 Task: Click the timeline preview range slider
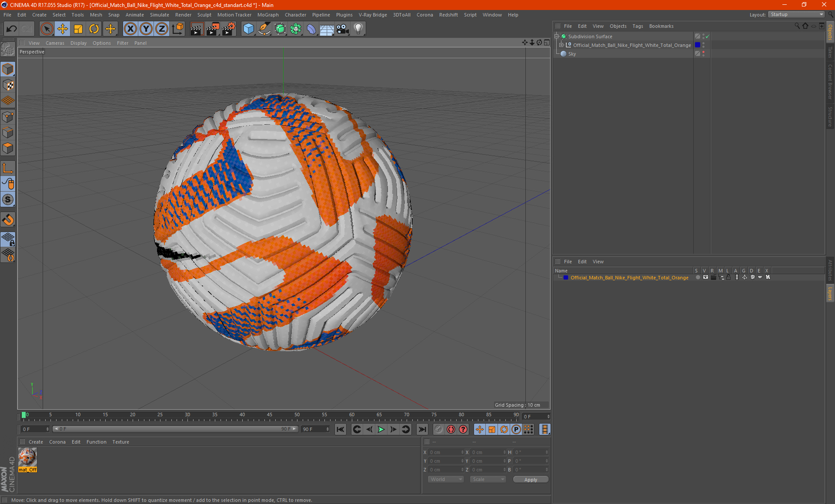click(175, 429)
